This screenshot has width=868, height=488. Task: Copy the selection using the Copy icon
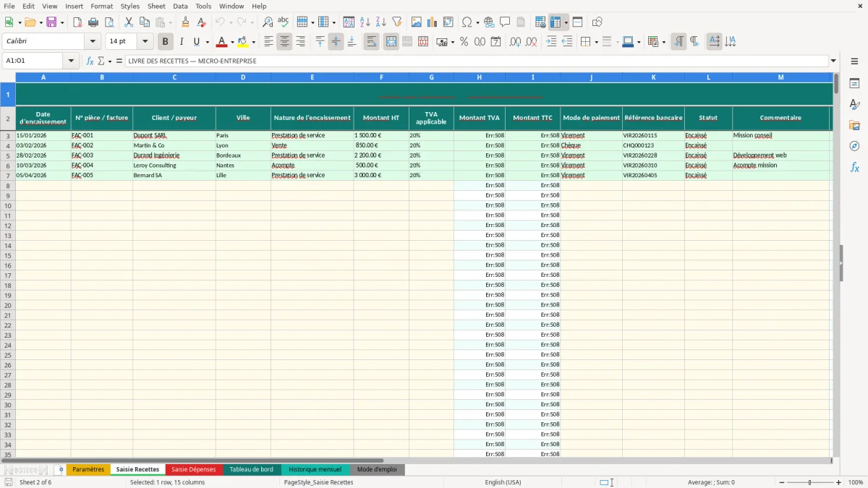coord(145,22)
